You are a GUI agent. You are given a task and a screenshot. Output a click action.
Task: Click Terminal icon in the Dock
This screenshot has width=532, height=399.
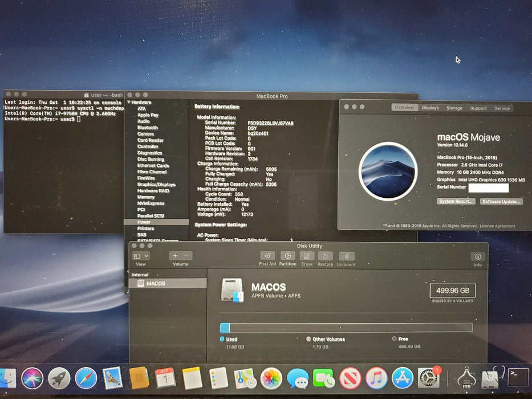(518, 377)
